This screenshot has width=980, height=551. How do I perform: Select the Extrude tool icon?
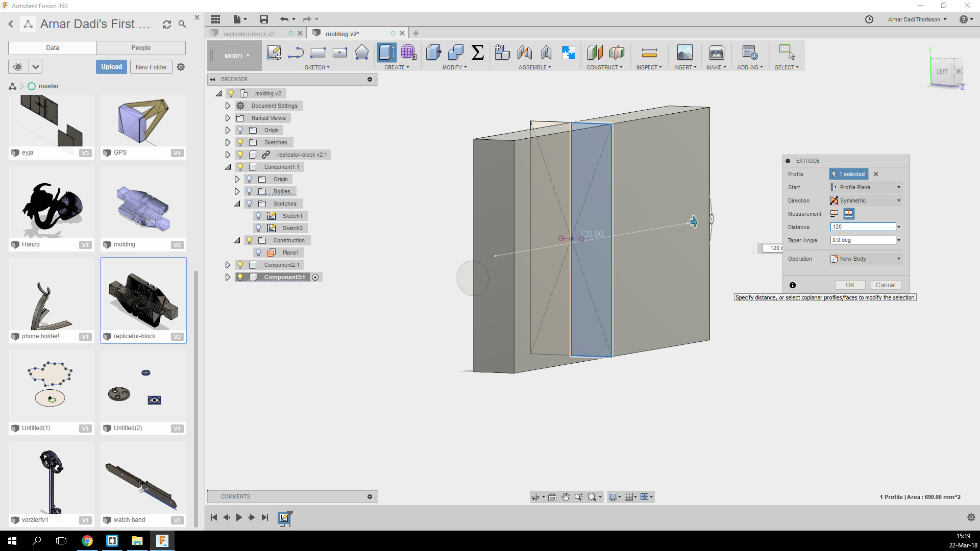[x=386, y=53]
